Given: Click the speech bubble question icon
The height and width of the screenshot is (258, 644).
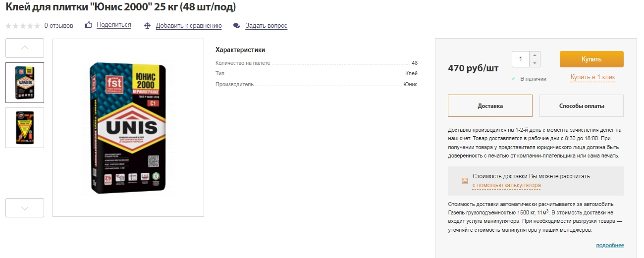Looking at the screenshot, I should (x=237, y=25).
